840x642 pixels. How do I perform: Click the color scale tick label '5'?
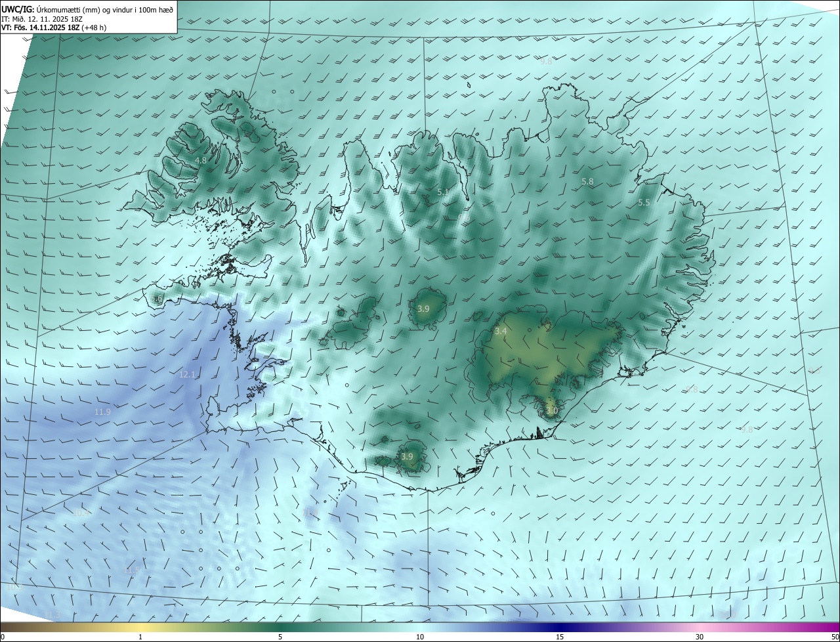(280, 637)
